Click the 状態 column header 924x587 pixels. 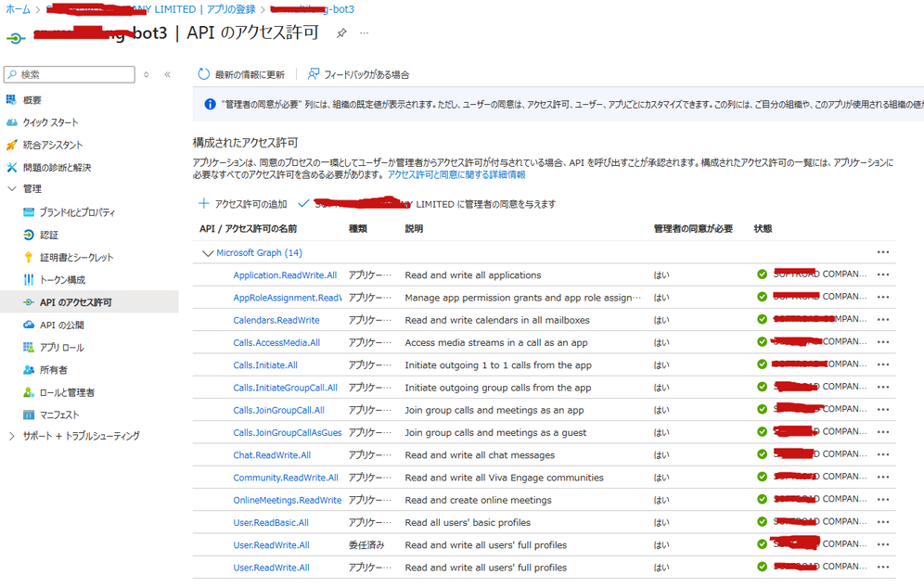(764, 228)
